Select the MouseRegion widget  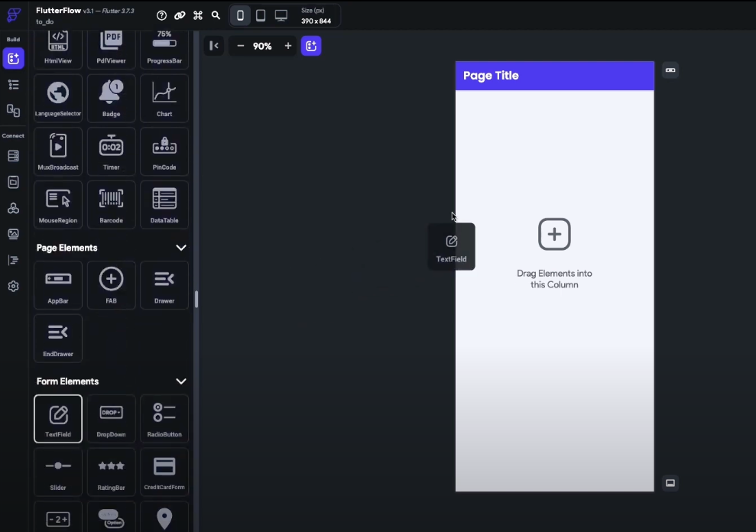pos(58,205)
